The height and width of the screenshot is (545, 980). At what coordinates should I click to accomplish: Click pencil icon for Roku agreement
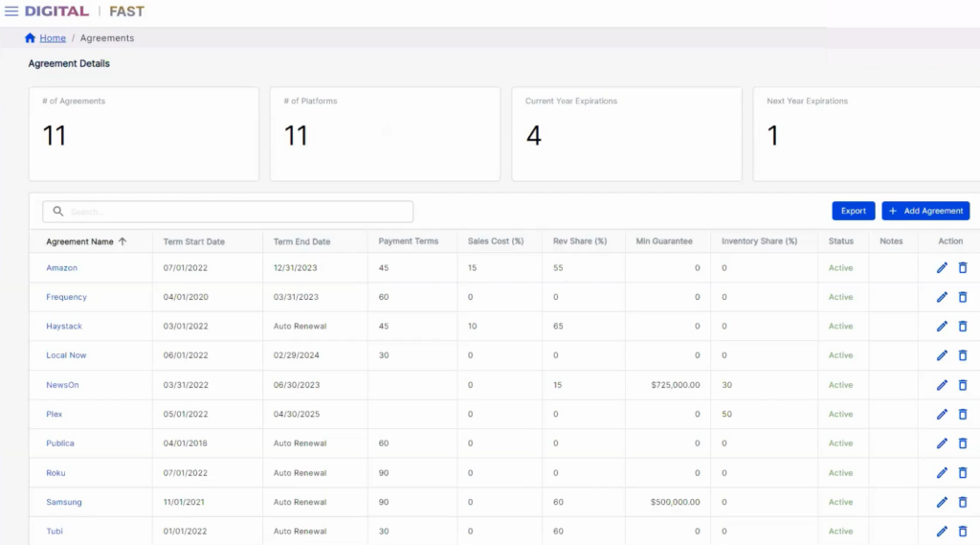click(942, 473)
